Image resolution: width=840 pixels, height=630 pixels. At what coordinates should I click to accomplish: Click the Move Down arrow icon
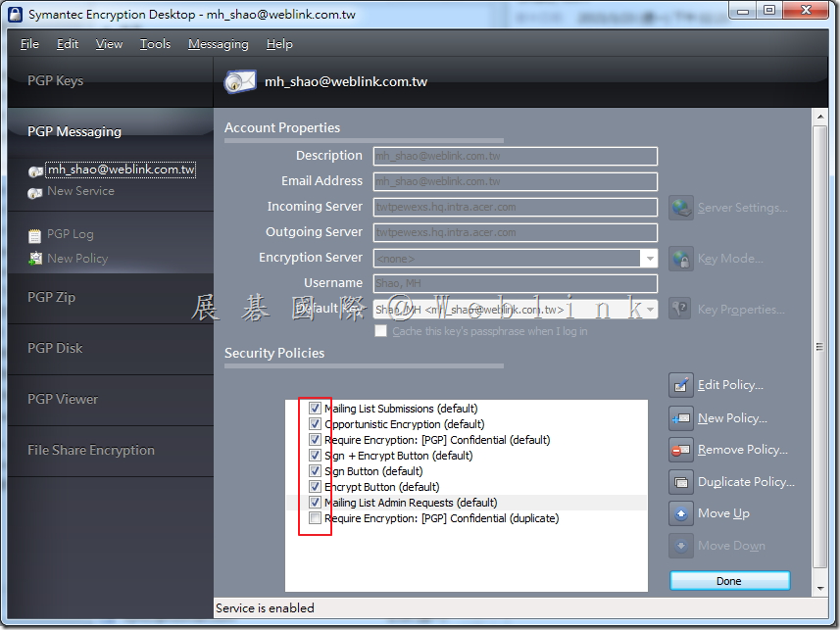coord(681,546)
